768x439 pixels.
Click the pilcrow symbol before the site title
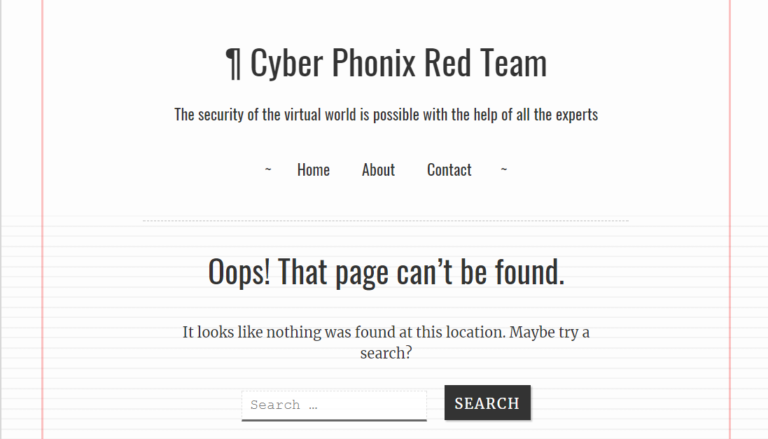coord(233,64)
